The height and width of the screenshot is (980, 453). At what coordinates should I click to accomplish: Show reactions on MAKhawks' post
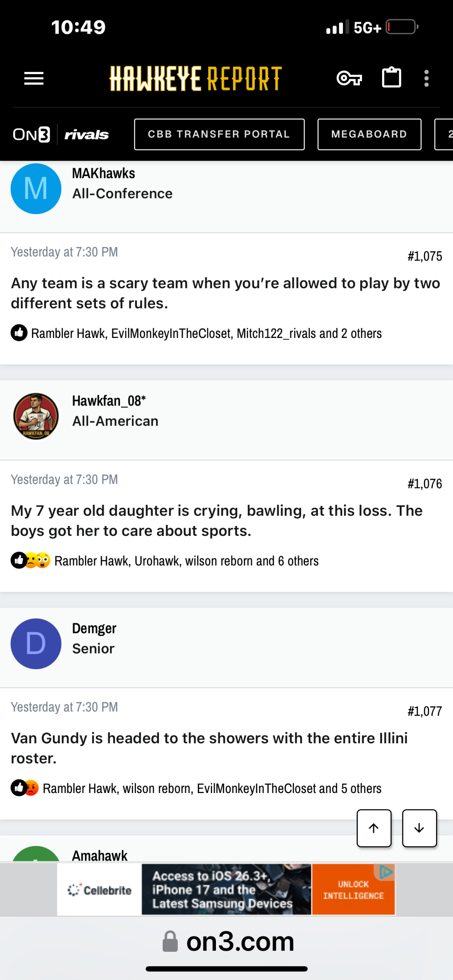click(x=206, y=334)
